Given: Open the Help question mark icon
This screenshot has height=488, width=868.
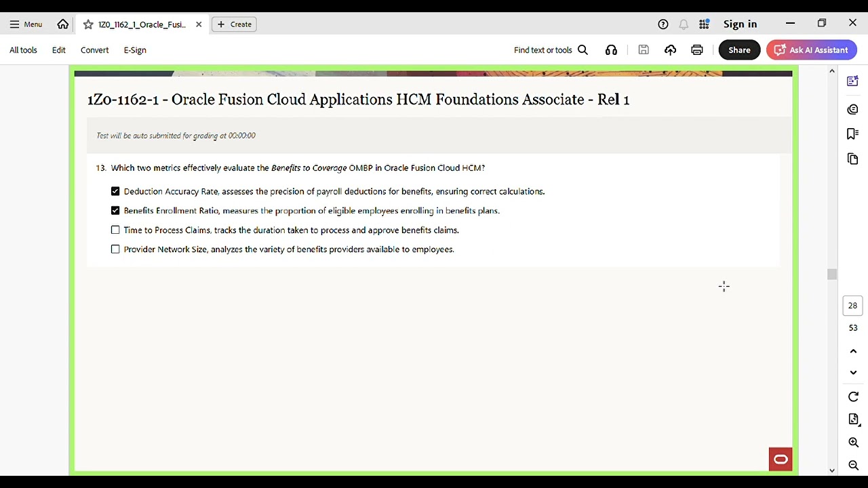Looking at the screenshot, I should (663, 24).
